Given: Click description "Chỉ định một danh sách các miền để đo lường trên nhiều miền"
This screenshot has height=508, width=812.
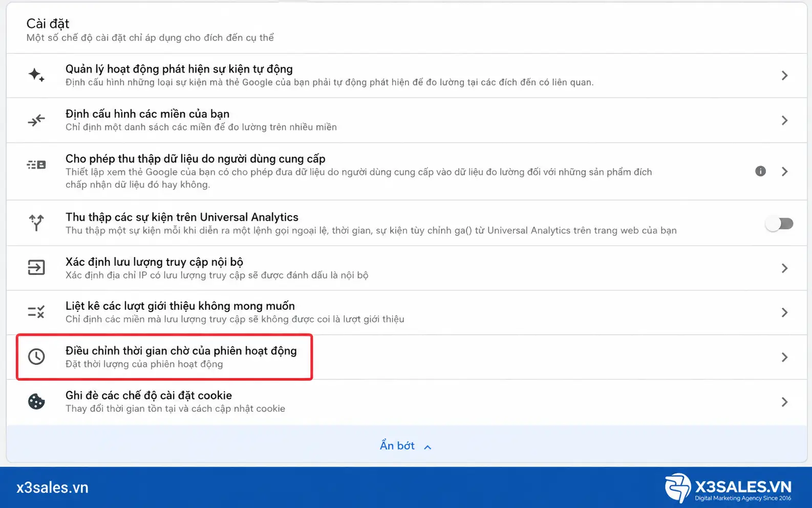Looking at the screenshot, I should [x=201, y=127].
